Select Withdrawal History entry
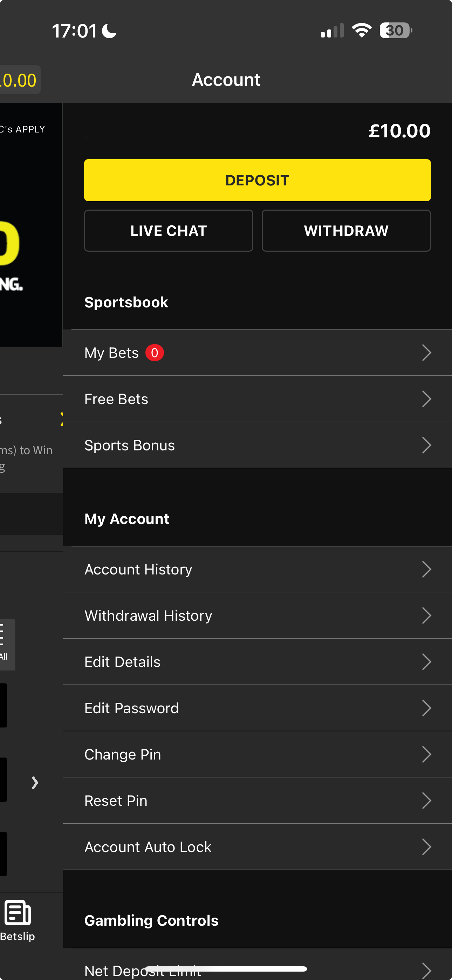This screenshot has height=980, width=452. click(148, 615)
